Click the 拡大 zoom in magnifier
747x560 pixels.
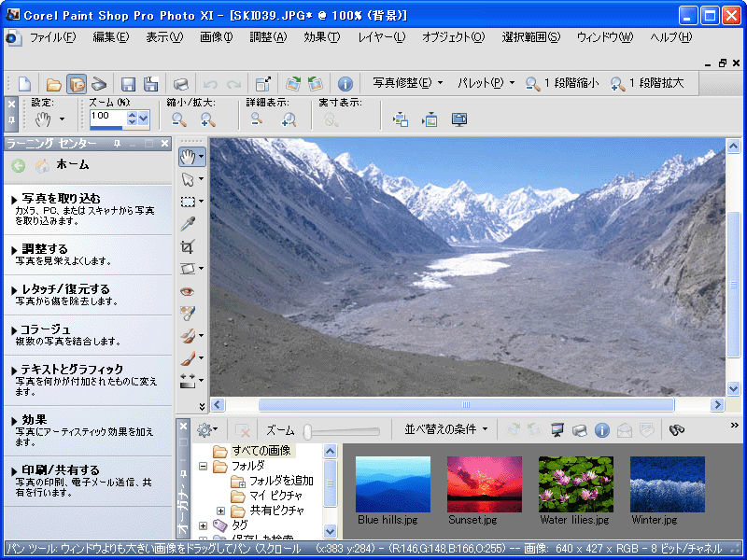tap(207, 119)
